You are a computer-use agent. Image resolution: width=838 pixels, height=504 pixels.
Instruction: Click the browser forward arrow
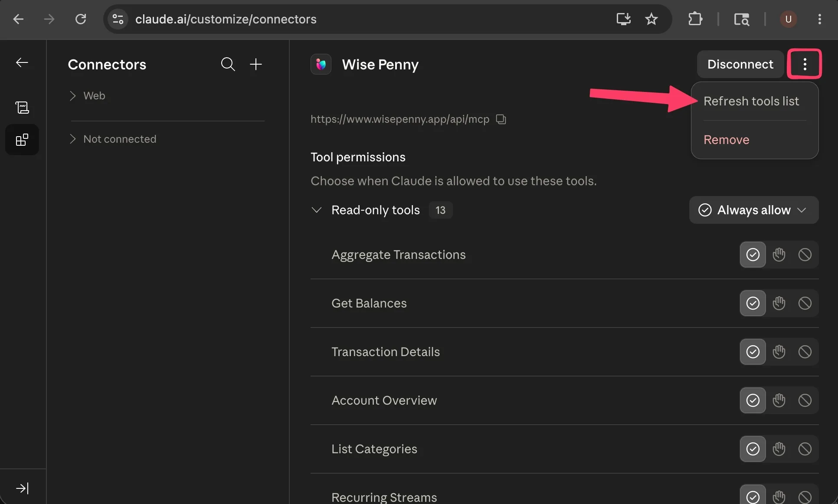click(x=49, y=19)
